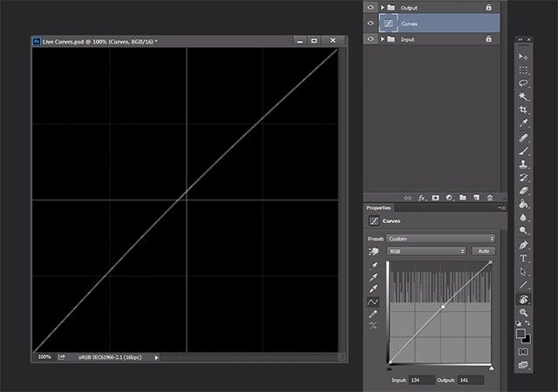Click the Auto button in Curves
Screen dimensions: 558x392
(x=483, y=251)
